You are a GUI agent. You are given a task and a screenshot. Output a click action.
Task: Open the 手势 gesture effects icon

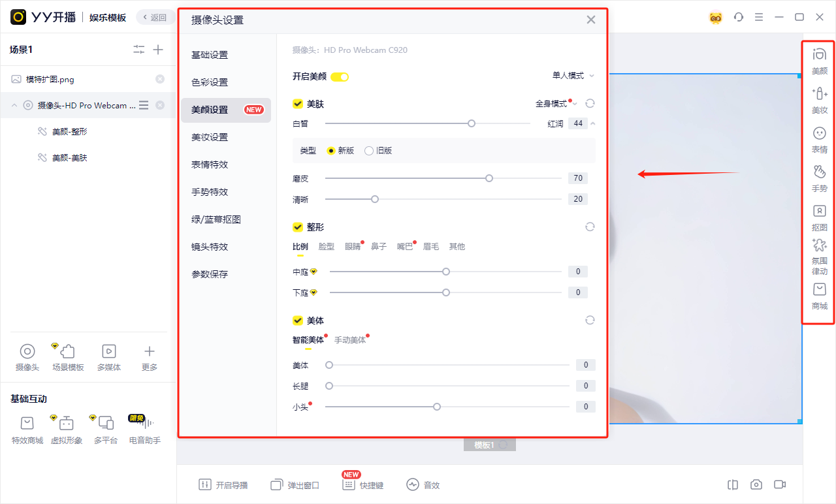pyautogui.click(x=819, y=178)
